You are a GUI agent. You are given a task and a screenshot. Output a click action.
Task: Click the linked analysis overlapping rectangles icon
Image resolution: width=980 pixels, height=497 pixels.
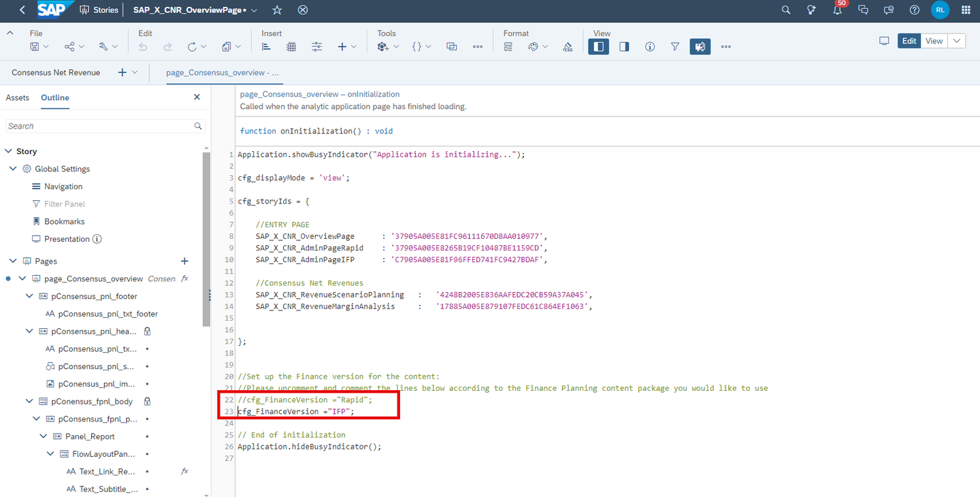pos(452,46)
